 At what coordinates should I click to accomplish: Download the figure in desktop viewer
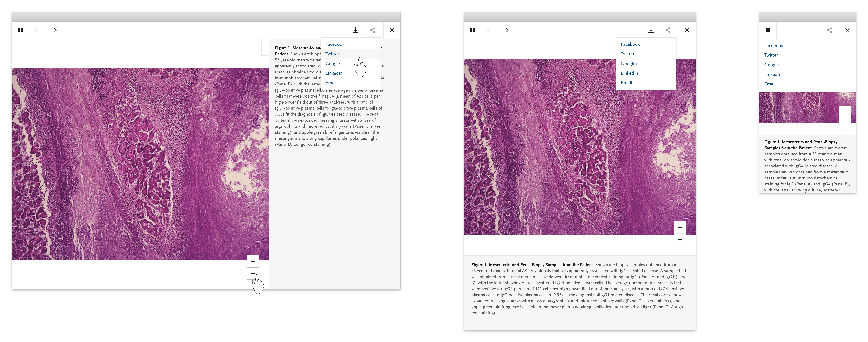(355, 30)
